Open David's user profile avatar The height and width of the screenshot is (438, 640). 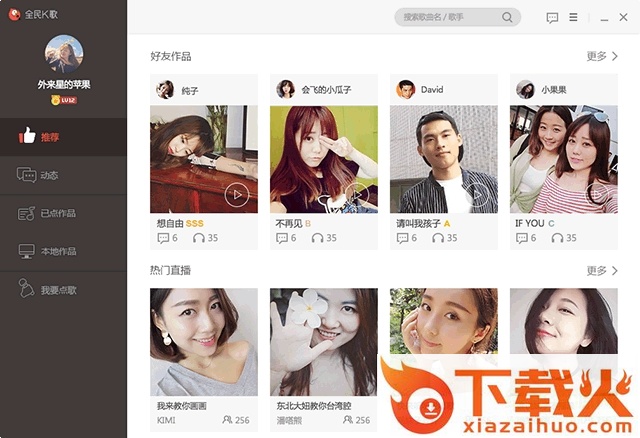pos(405,89)
